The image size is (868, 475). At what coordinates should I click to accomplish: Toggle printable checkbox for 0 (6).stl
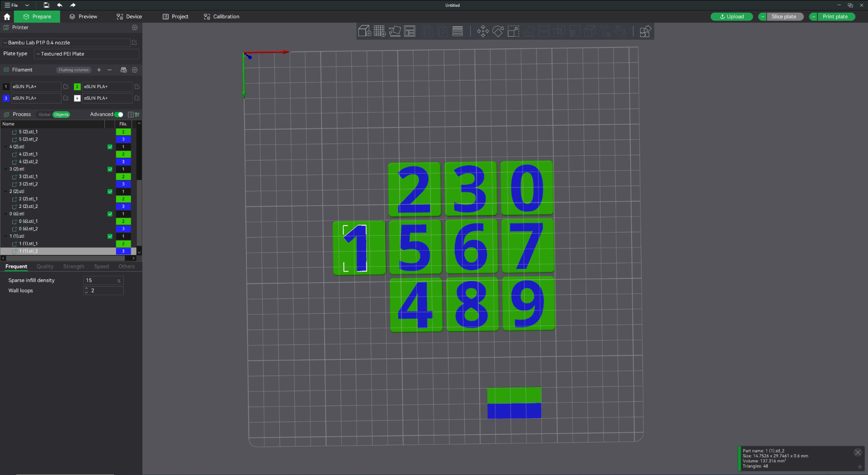click(110, 214)
